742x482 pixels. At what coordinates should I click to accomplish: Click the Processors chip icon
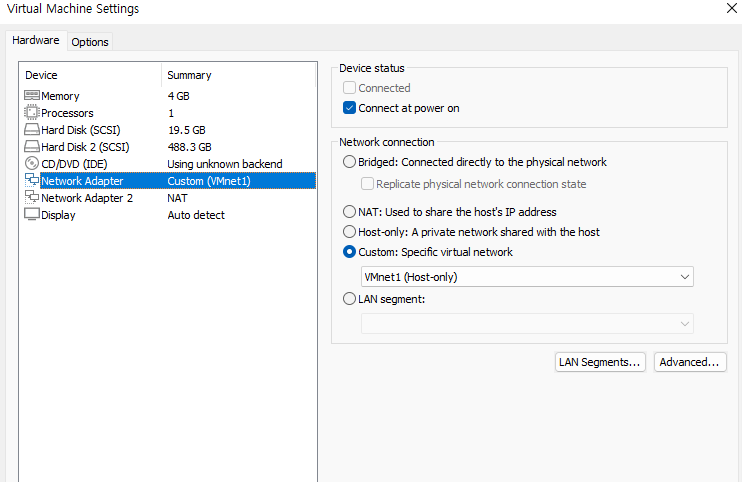pyautogui.click(x=32, y=113)
